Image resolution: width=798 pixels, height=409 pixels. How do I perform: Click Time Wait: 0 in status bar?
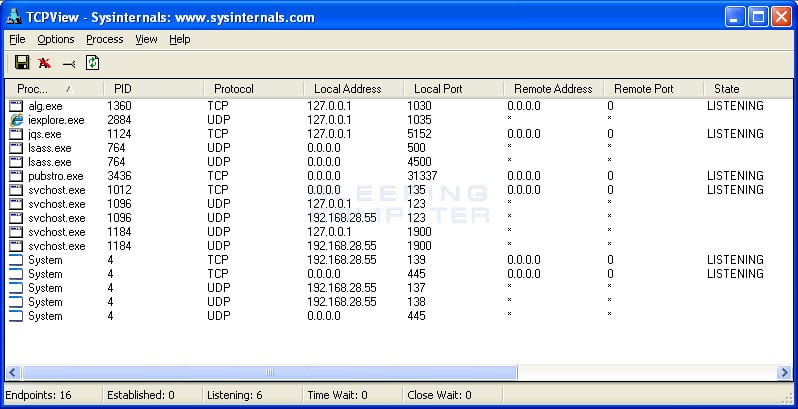(x=337, y=395)
